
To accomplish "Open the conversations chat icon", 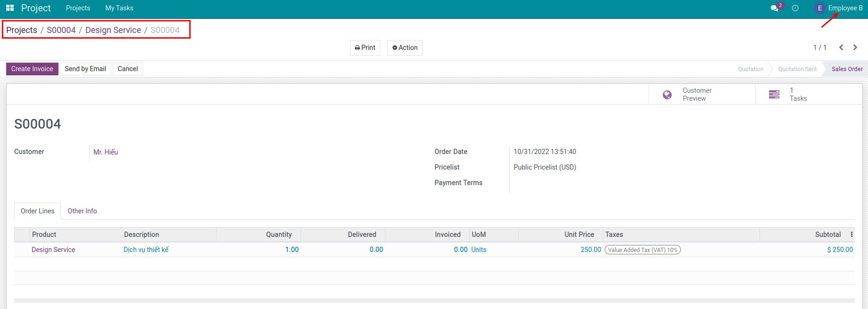I will click(x=774, y=8).
